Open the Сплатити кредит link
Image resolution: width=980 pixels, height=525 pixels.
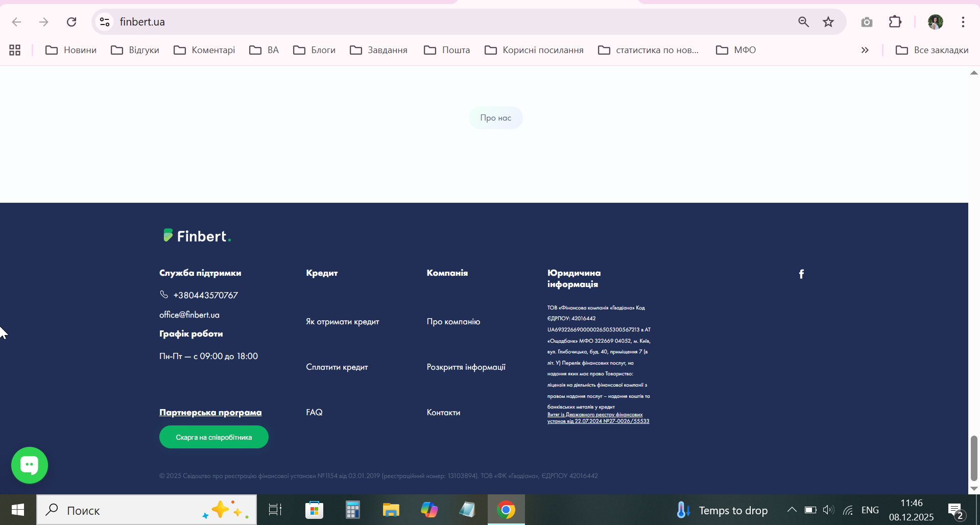[337, 367]
